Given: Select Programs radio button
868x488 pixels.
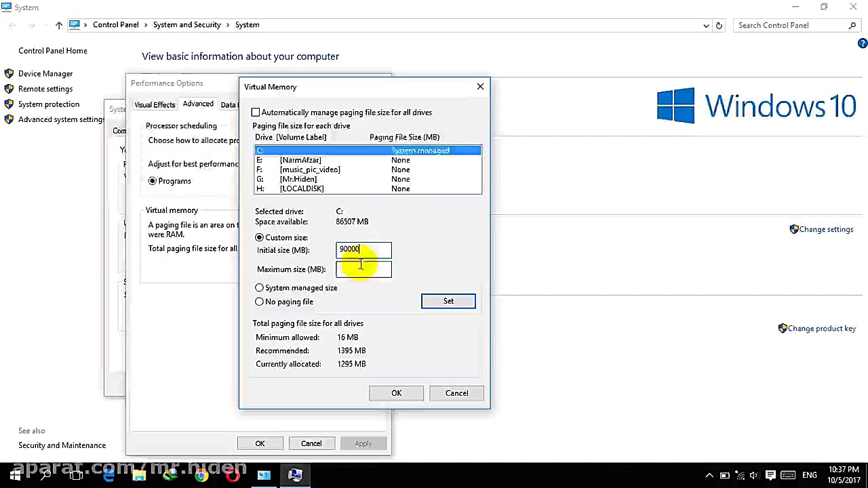Looking at the screenshot, I should pyautogui.click(x=153, y=181).
